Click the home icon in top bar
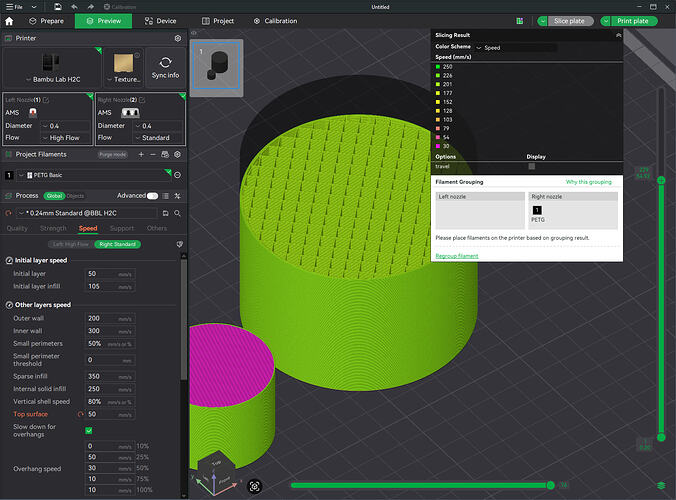The height and width of the screenshot is (500, 676). (9, 21)
